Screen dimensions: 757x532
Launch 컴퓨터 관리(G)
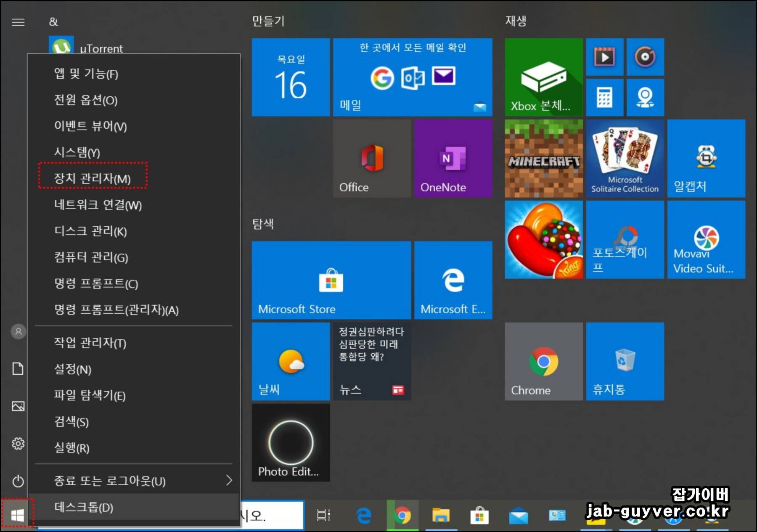134,257
